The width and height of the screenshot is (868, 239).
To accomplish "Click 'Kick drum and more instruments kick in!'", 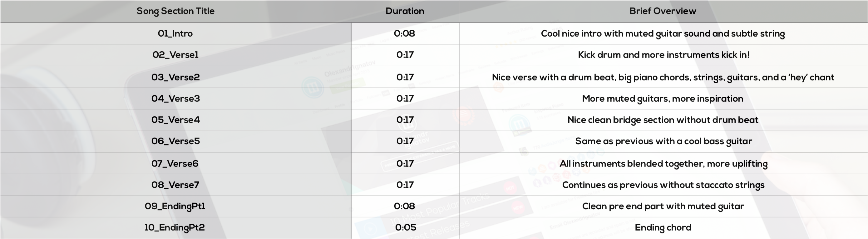I will pos(663,55).
